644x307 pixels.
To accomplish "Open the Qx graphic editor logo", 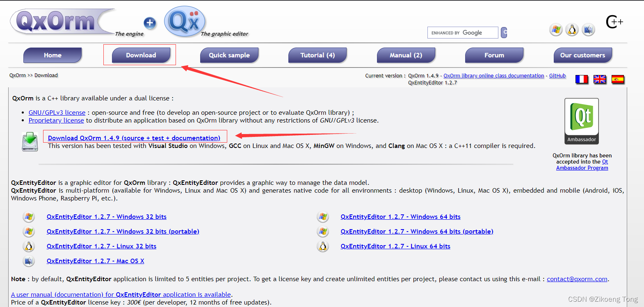I will click(x=185, y=21).
